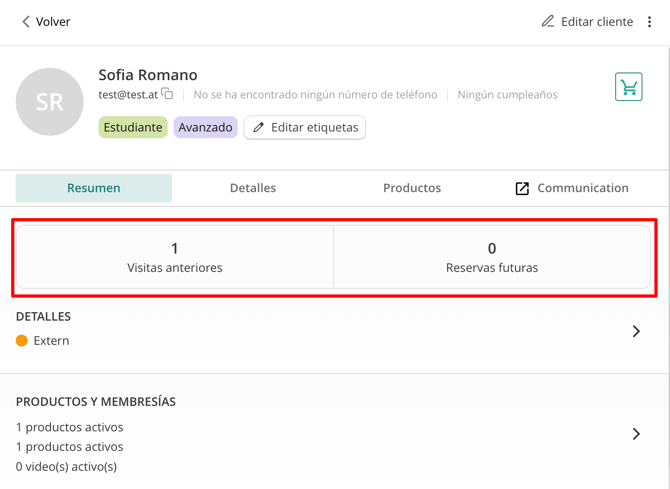
Task: Open the Reservas futuras card
Action: point(492,257)
